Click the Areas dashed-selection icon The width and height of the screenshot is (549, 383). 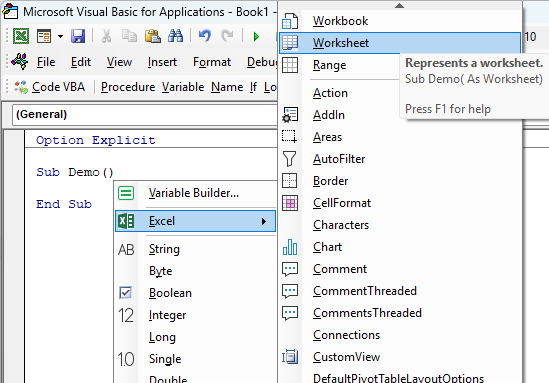(x=290, y=137)
